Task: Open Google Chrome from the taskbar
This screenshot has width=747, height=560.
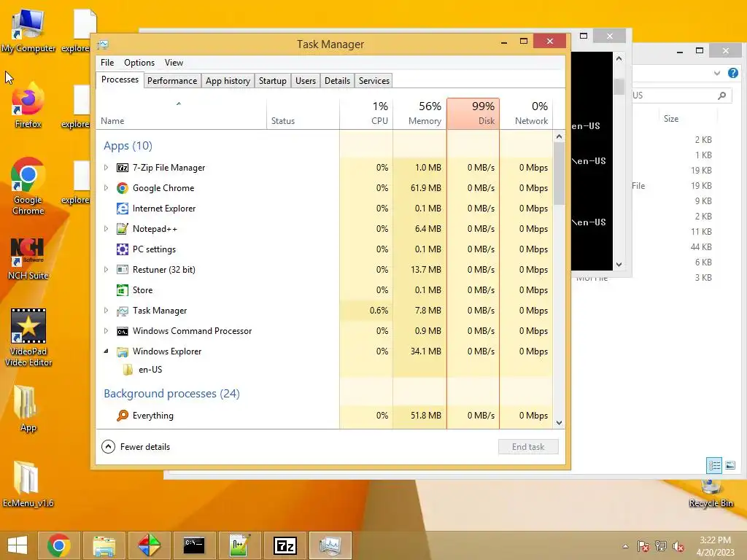Action: click(x=58, y=545)
